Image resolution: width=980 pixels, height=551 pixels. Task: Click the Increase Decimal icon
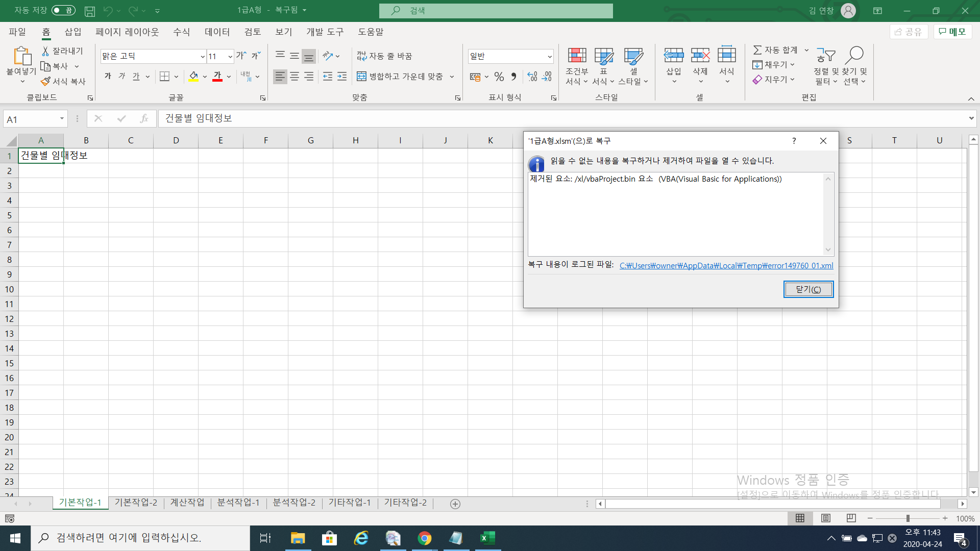(532, 77)
